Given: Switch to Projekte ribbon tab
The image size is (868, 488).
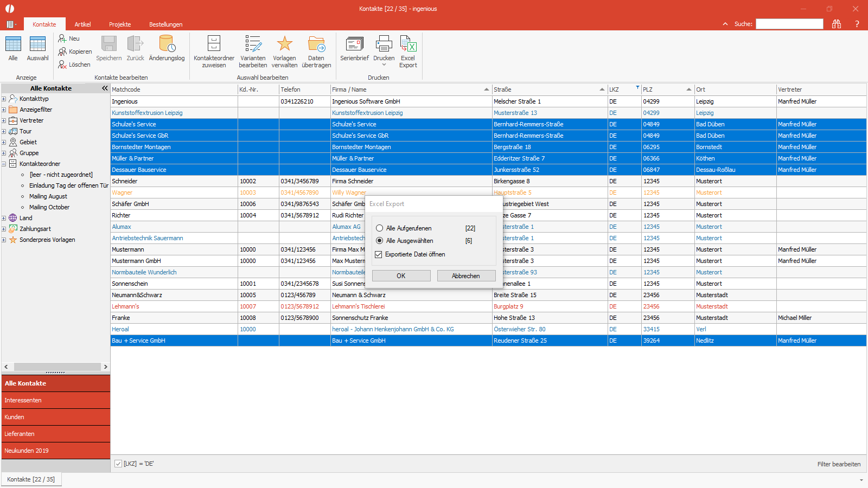Looking at the screenshot, I should (120, 24).
